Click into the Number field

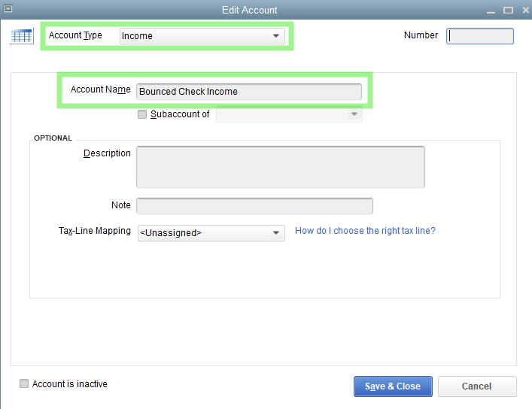tap(480, 36)
